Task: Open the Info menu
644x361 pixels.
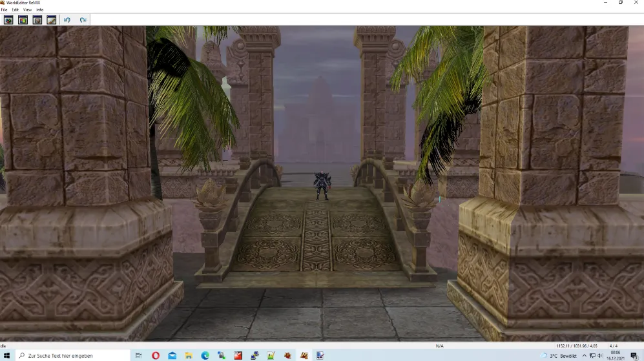Action: [x=40, y=10]
